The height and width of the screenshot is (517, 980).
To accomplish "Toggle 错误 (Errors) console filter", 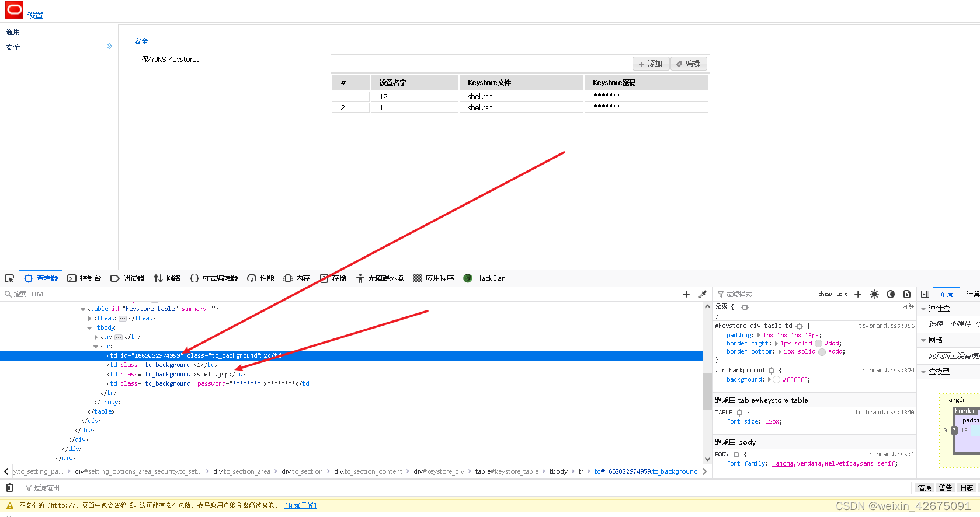I will 925,488.
